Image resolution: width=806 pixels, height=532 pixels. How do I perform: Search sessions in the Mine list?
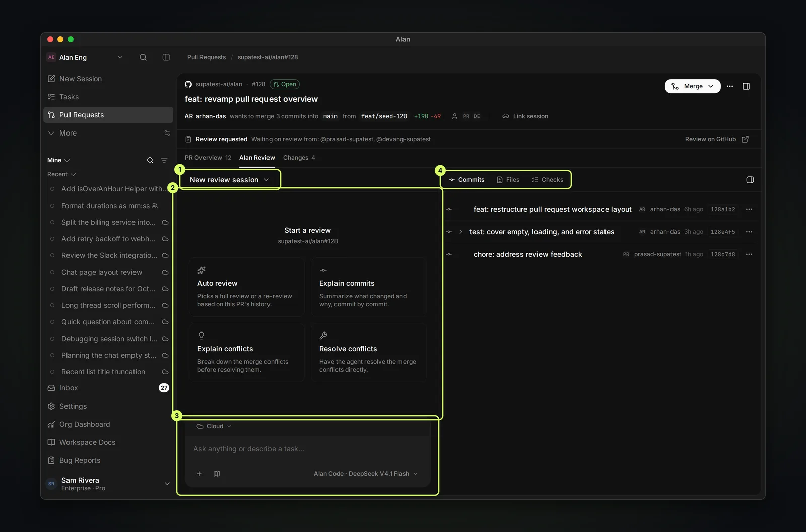point(150,160)
